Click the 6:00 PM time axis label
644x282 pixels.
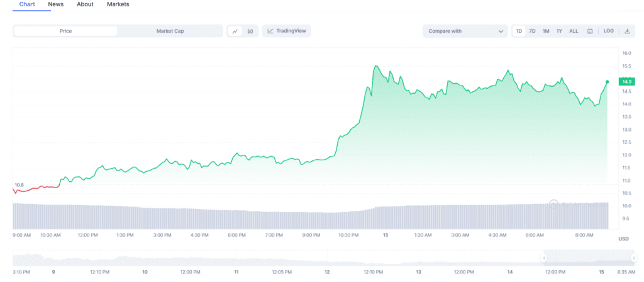236,235
